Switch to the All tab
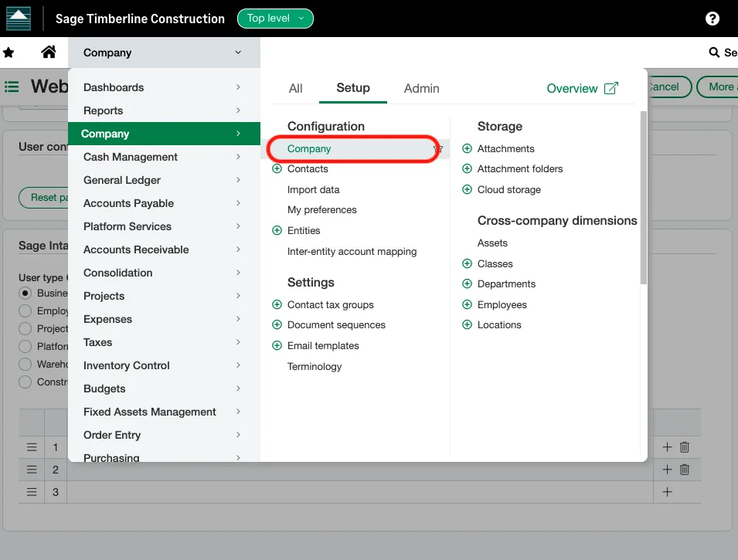 [x=295, y=88]
